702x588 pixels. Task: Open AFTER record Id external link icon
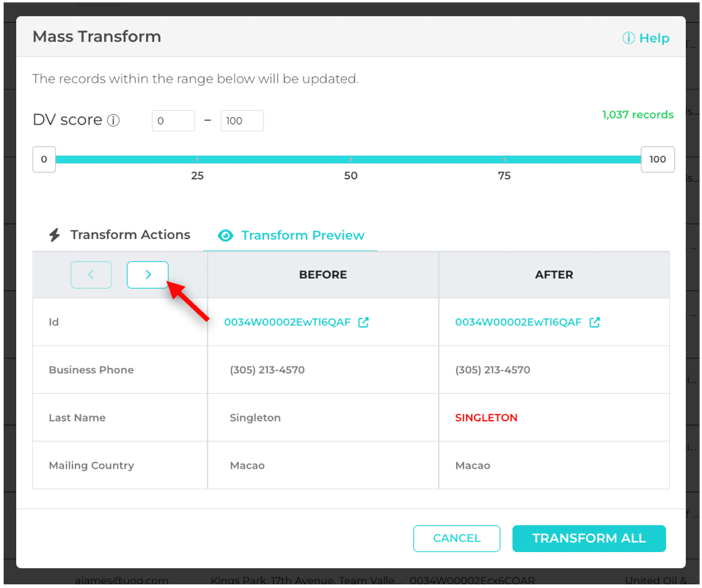coord(594,322)
